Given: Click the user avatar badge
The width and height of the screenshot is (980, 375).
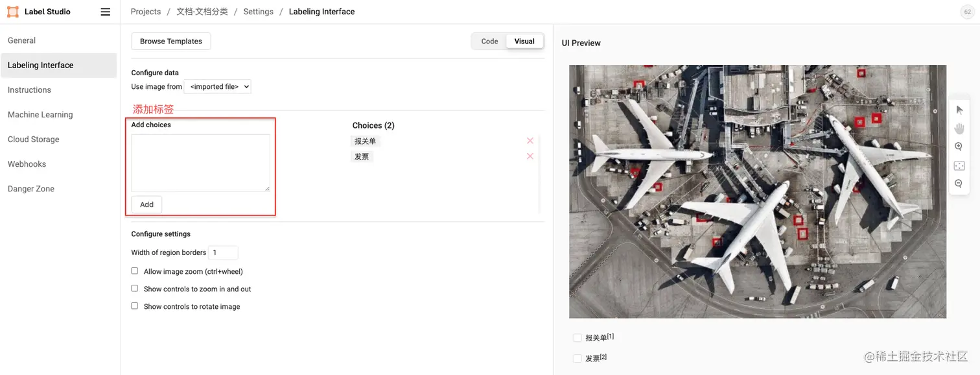Looking at the screenshot, I should click(x=968, y=12).
